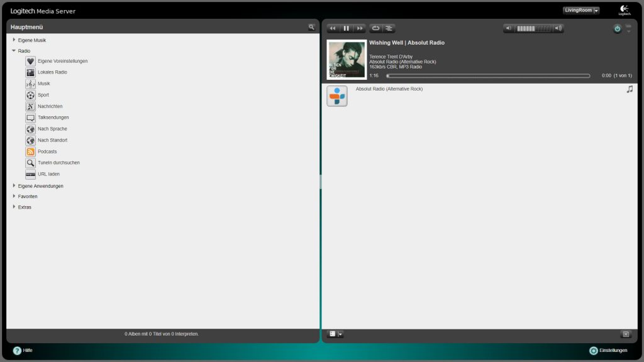Screen dimensions: 644x362
Task: Click the volume level bar
Action: click(x=533, y=28)
